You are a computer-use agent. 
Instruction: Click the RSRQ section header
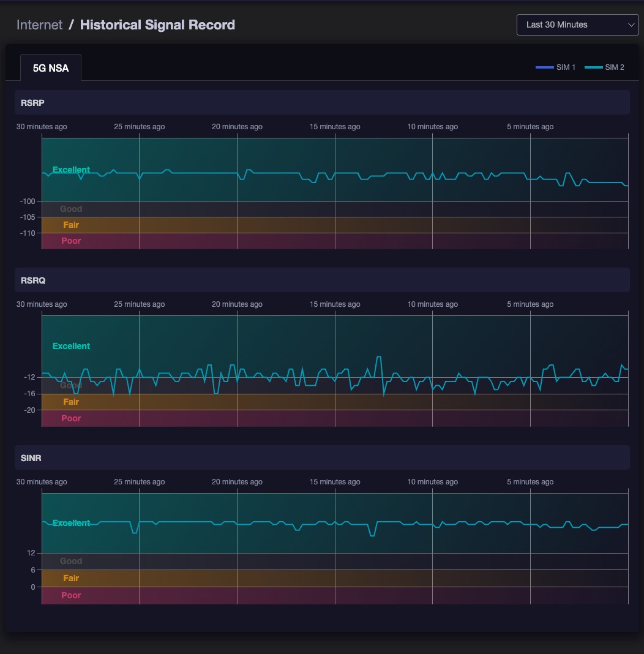[x=322, y=280]
